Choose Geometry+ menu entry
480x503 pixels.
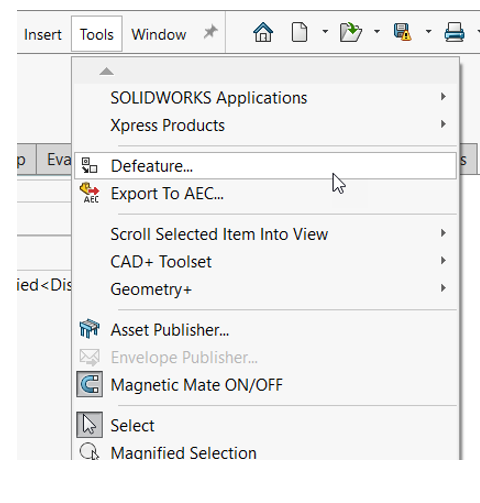(265, 289)
